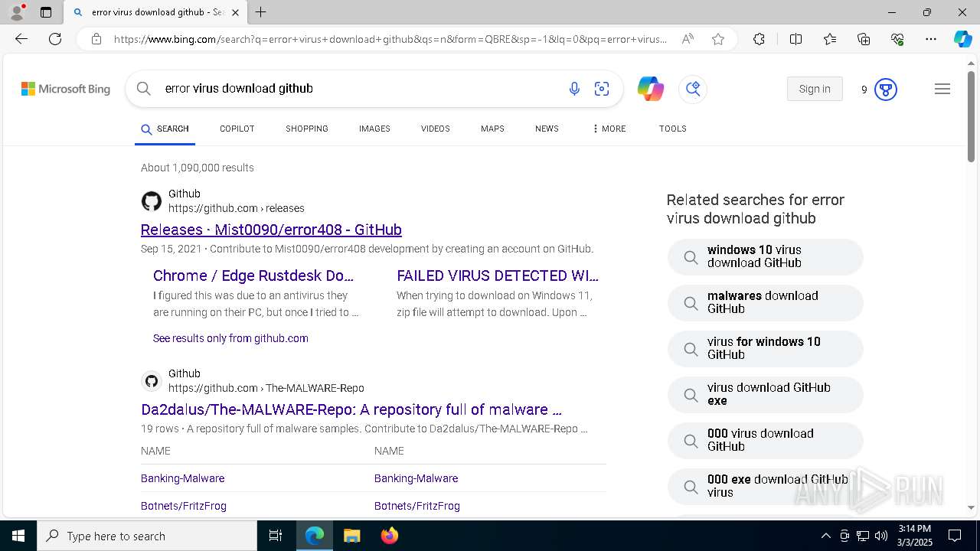Open File Explorer from taskbar
Image resolution: width=980 pixels, height=551 pixels.
tap(351, 536)
